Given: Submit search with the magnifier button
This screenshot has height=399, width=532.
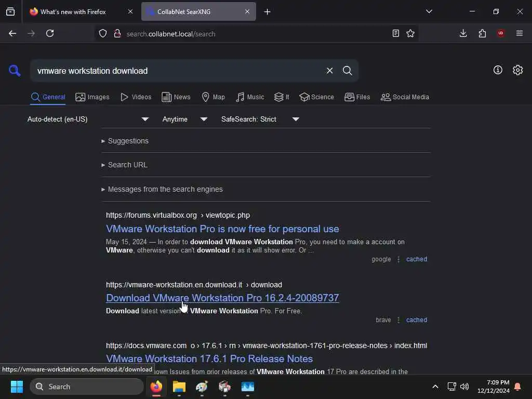Looking at the screenshot, I should coord(347,71).
